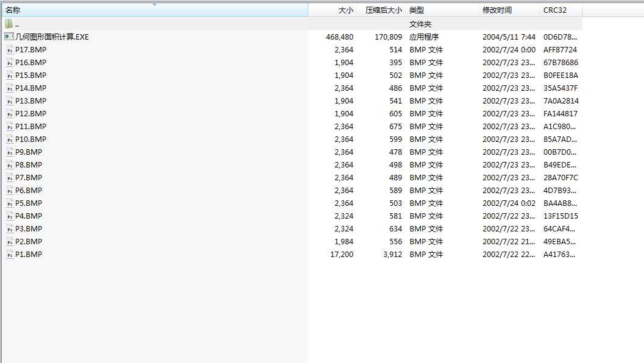Click the P5.BMP file icon

[x=10, y=203]
